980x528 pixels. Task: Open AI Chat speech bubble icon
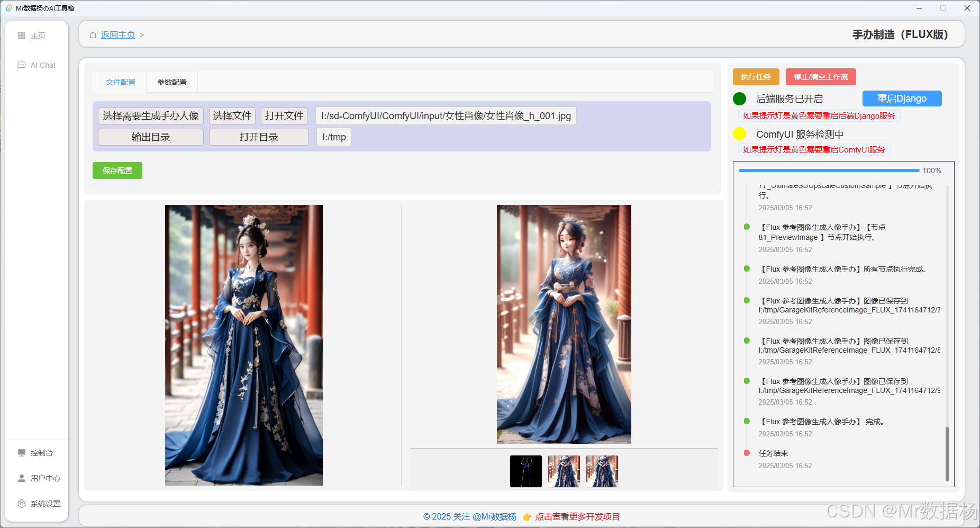(x=22, y=65)
